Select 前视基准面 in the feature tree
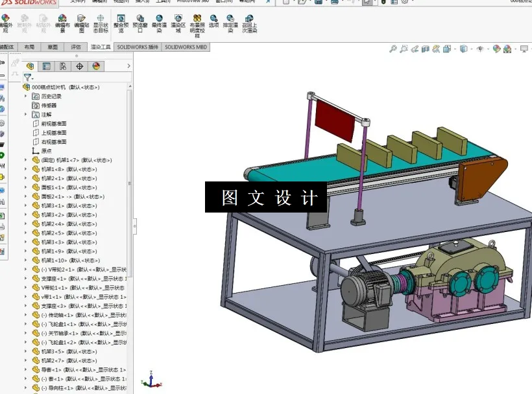The image size is (532, 394). click(54, 124)
